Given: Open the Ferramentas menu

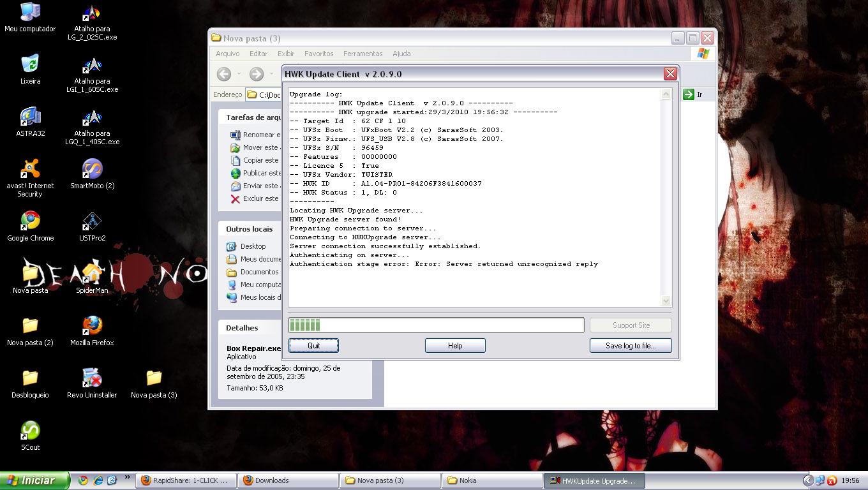Looking at the screenshot, I should click(363, 54).
